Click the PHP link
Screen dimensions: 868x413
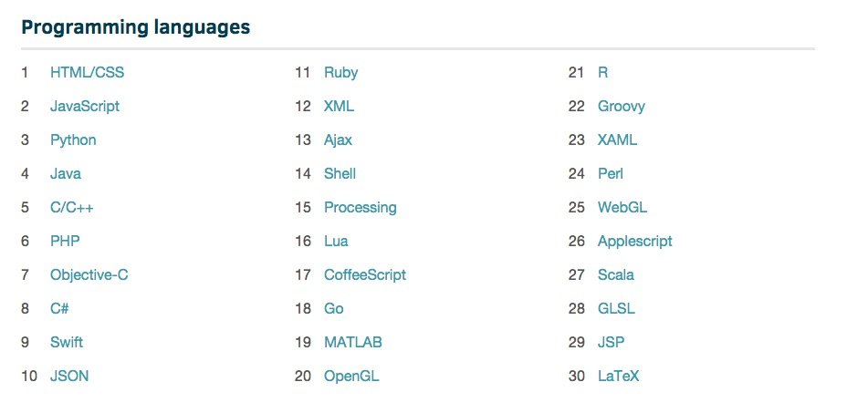[66, 241]
